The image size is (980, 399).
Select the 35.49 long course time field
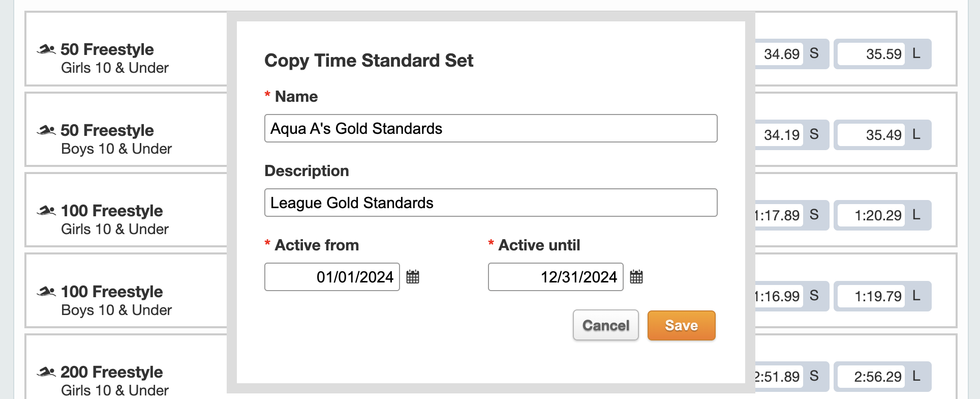coord(871,135)
